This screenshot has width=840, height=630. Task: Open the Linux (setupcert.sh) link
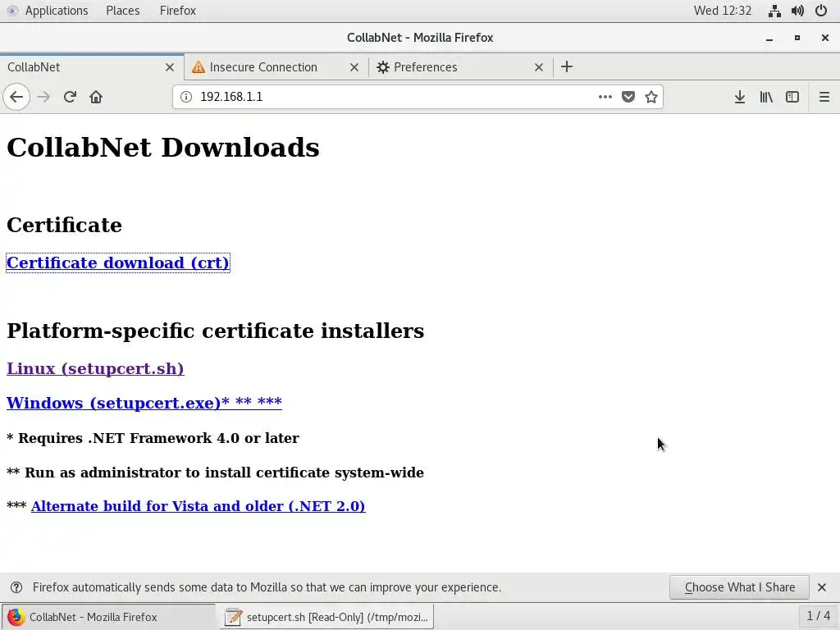coord(95,368)
